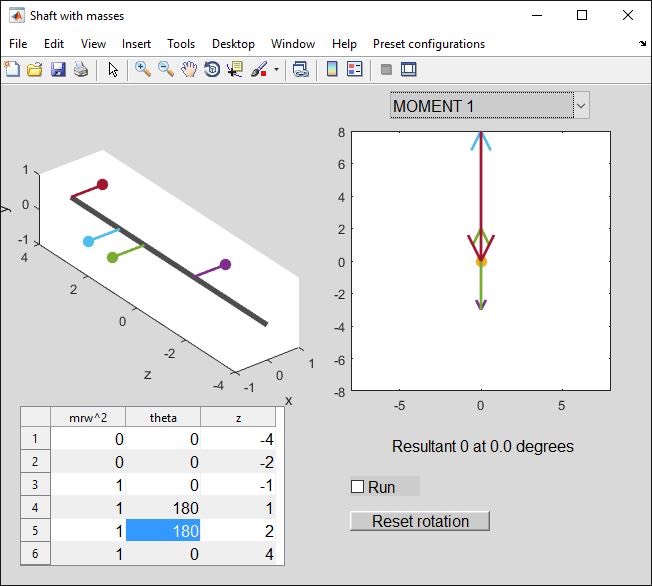Image resolution: width=652 pixels, height=586 pixels.
Task: Open the Tools menu
Action: (181, 44)
